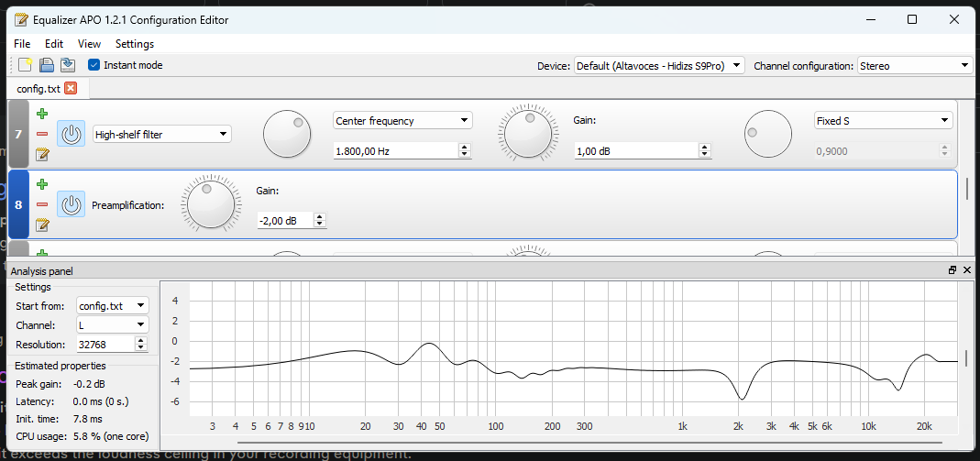Click the 'Analysis panel' title text
This screenshot has height=461, width=980.
tap(41, 271)
